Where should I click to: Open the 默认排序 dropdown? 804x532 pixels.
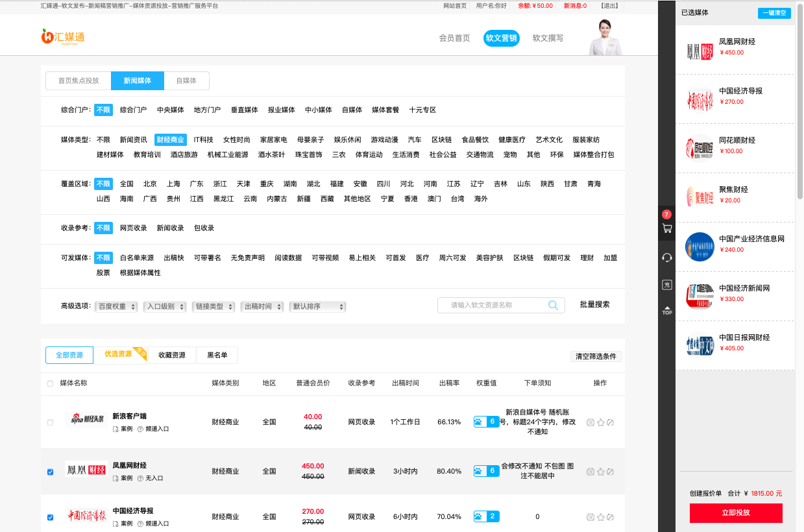[x=317, y=306]
